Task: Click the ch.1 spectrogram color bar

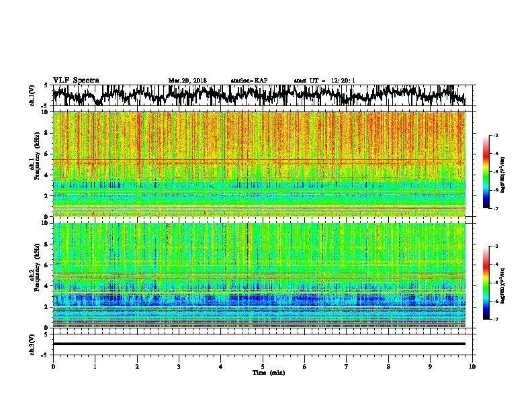Action: pos(486,172)
